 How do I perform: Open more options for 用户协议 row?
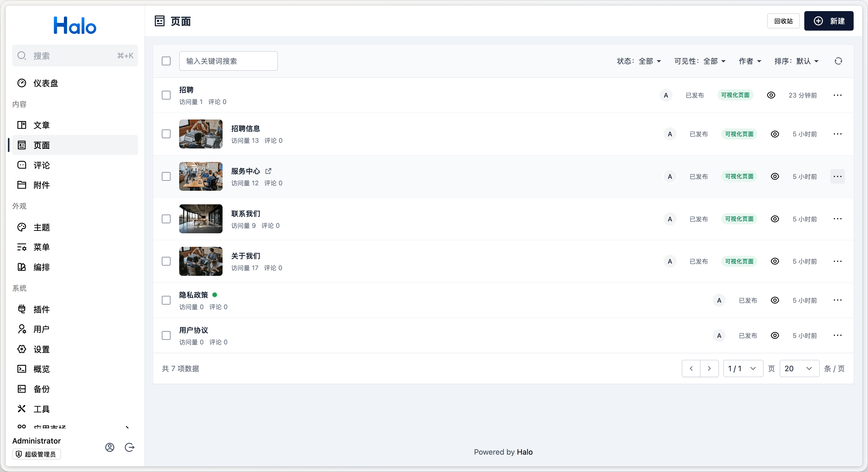[837, 335]
